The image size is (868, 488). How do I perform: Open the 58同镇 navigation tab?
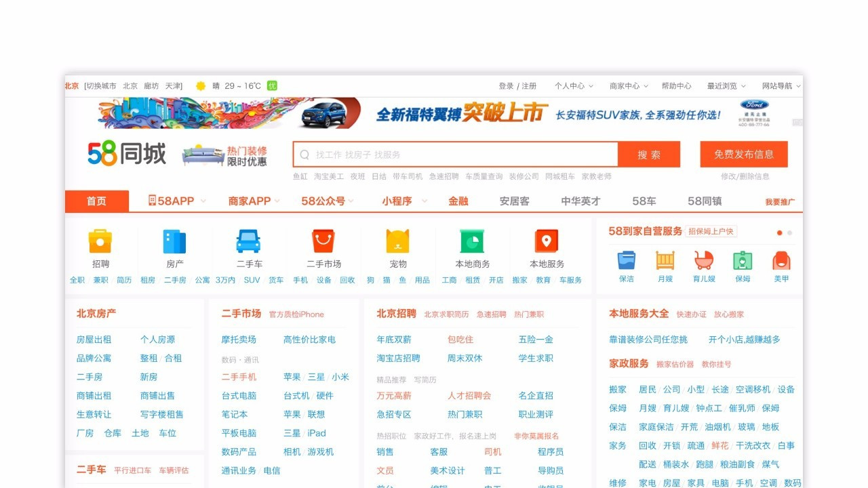[x=705, y=201]
